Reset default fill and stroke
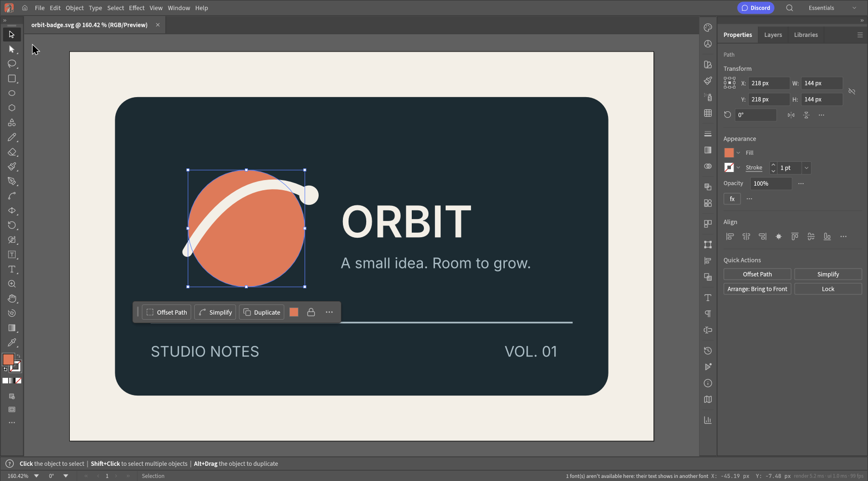868x481 pixels. point(5,369)
